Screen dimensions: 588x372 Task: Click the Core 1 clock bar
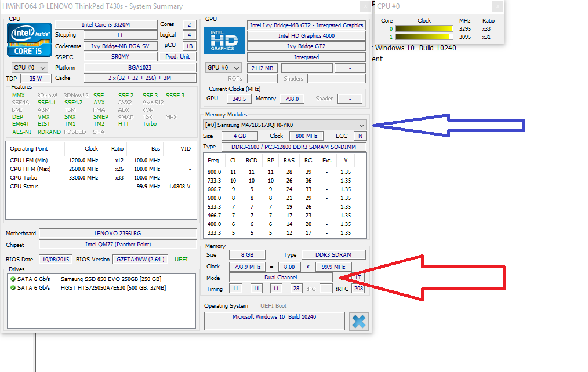click(x=424, y=37)
